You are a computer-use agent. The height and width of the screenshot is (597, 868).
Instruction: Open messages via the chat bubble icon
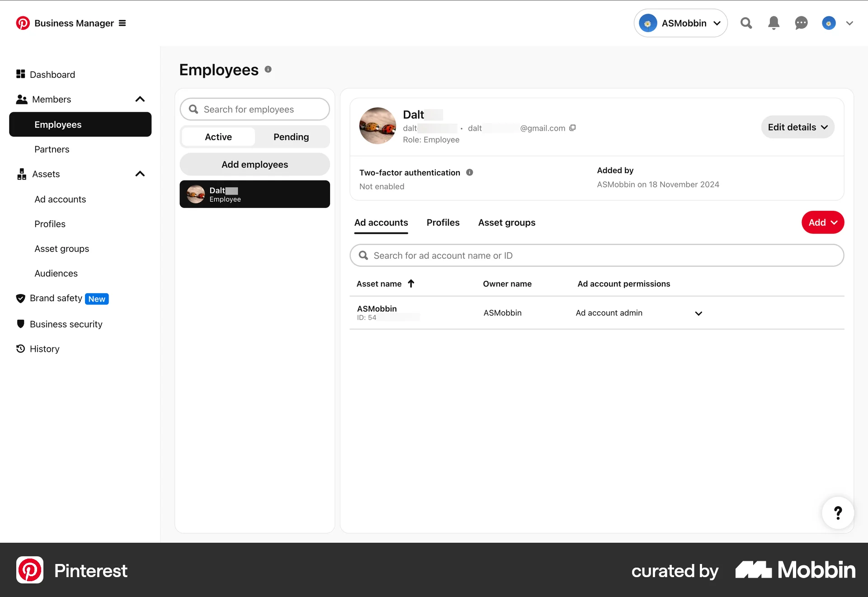coord(801,23)
